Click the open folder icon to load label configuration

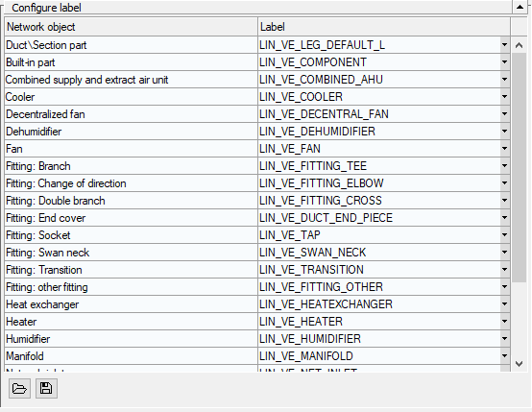click(19, 388)
